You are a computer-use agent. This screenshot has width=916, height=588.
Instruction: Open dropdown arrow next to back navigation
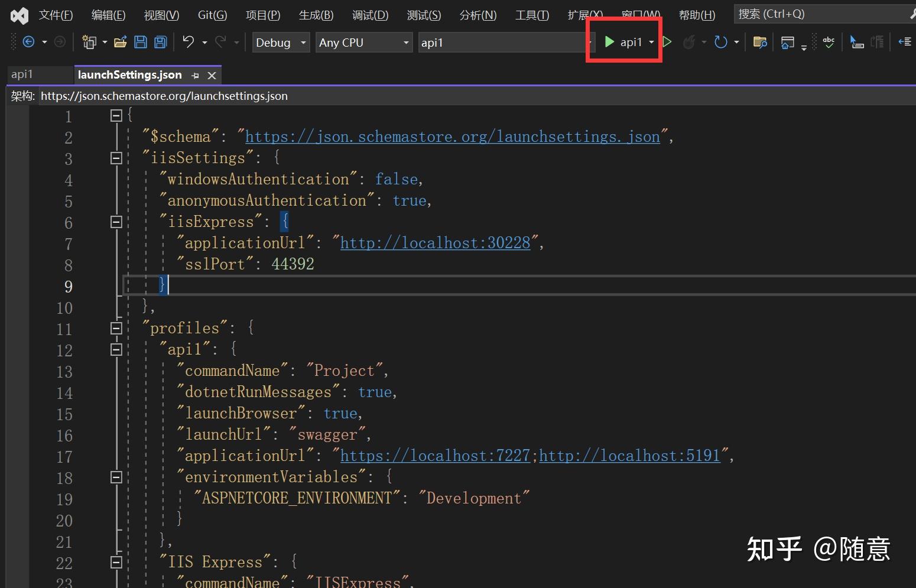pyautogui.click(x=44, y=43)
